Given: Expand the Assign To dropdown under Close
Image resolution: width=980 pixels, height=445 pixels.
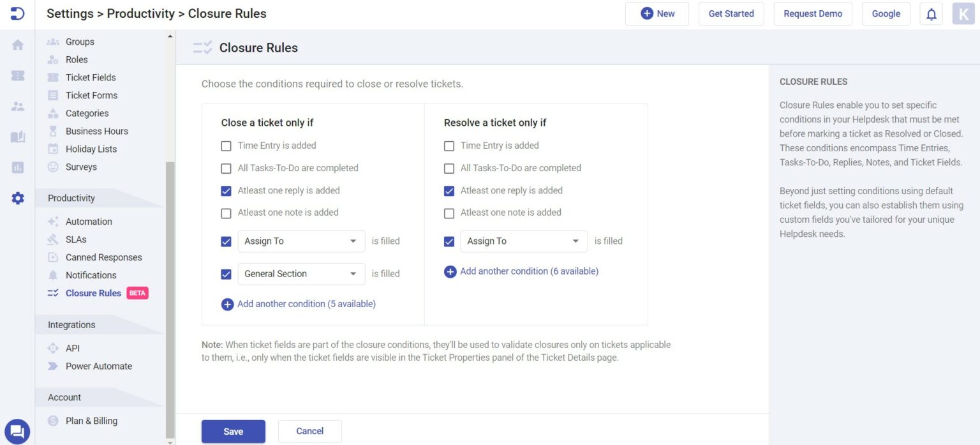Looking at the screenshot, I should click(x=301, y=241).
